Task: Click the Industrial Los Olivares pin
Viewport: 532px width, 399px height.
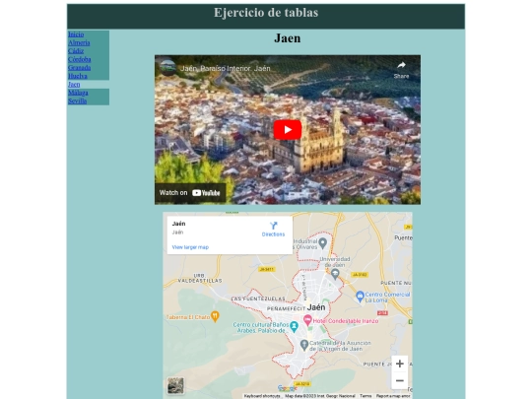Action: coord(323,243)
